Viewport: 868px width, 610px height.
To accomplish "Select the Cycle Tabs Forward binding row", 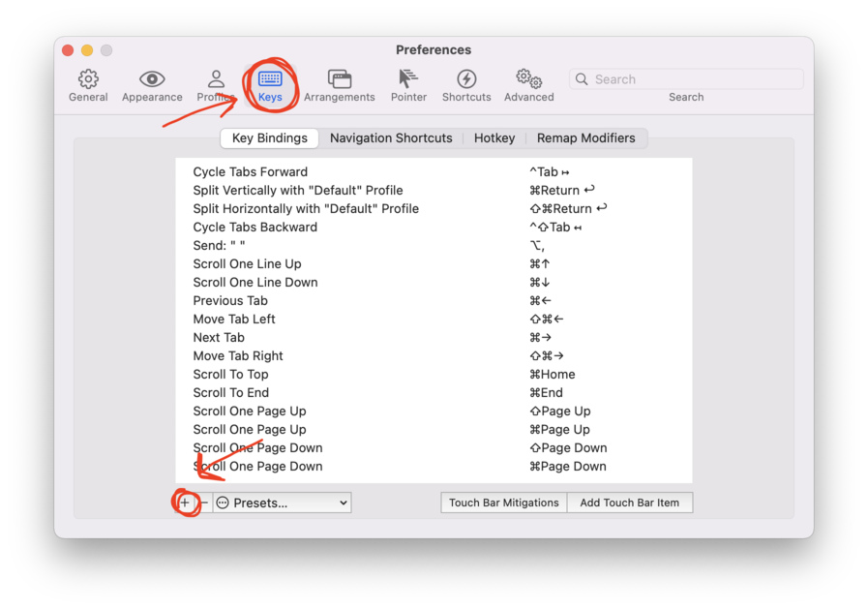I will (x=387, y=171).
